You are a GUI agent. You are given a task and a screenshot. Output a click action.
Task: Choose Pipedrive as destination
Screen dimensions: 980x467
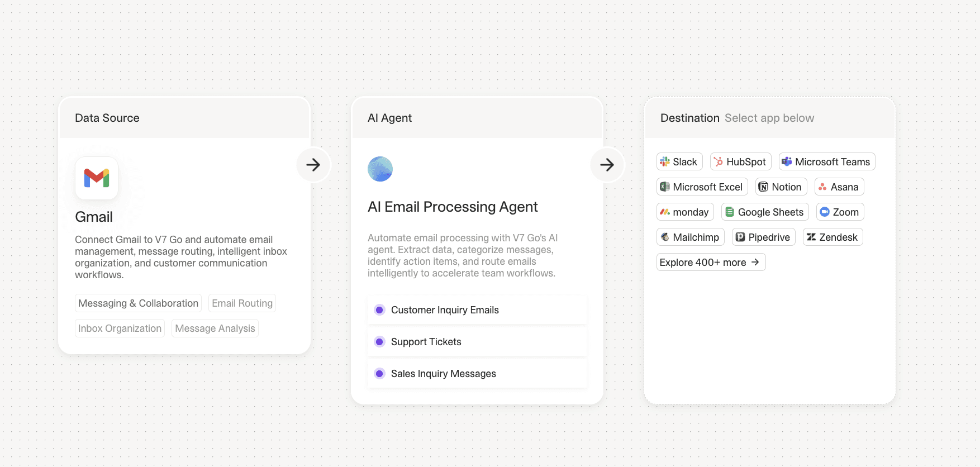point(764,237)
